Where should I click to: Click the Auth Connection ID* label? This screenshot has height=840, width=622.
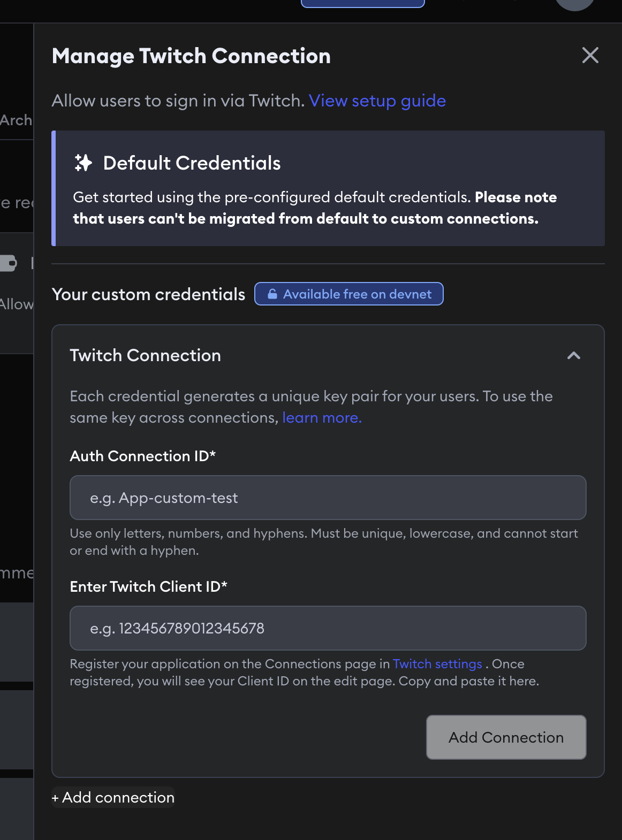point(142,456)
